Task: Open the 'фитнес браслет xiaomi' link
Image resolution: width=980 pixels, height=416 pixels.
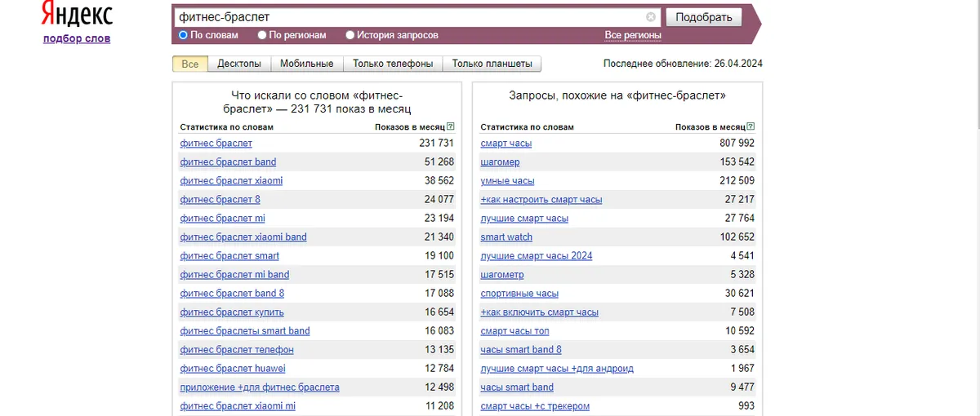Action: click(x=231, y=181)
